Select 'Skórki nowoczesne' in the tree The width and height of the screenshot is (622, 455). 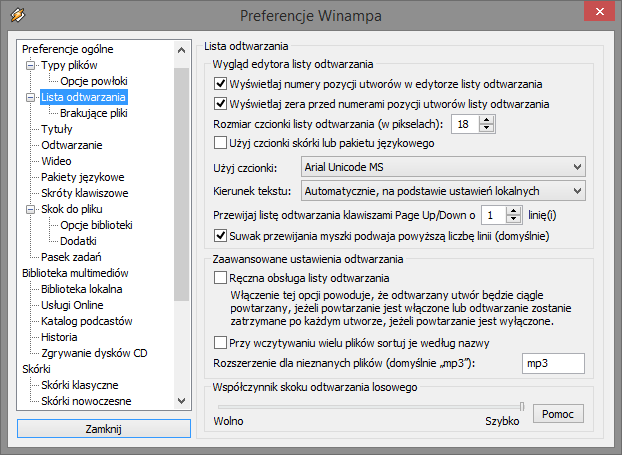pos(86,401)
